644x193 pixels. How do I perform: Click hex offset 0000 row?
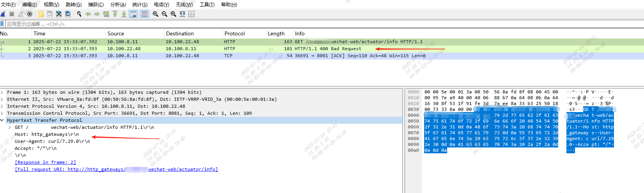pos(413,92)
